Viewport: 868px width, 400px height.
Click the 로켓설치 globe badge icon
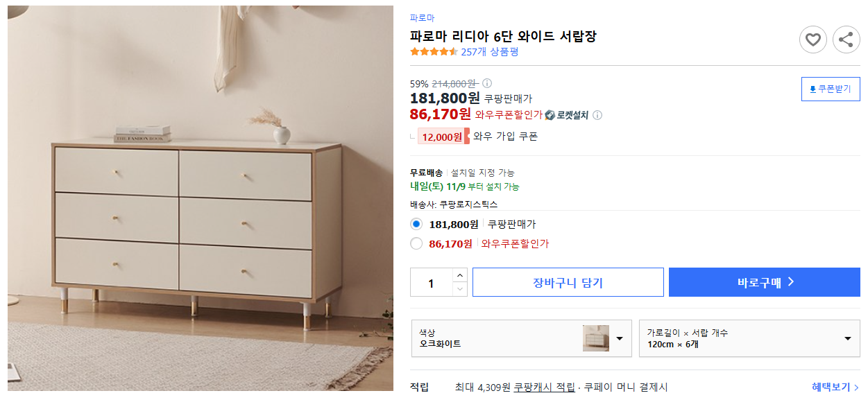[549, 115]
